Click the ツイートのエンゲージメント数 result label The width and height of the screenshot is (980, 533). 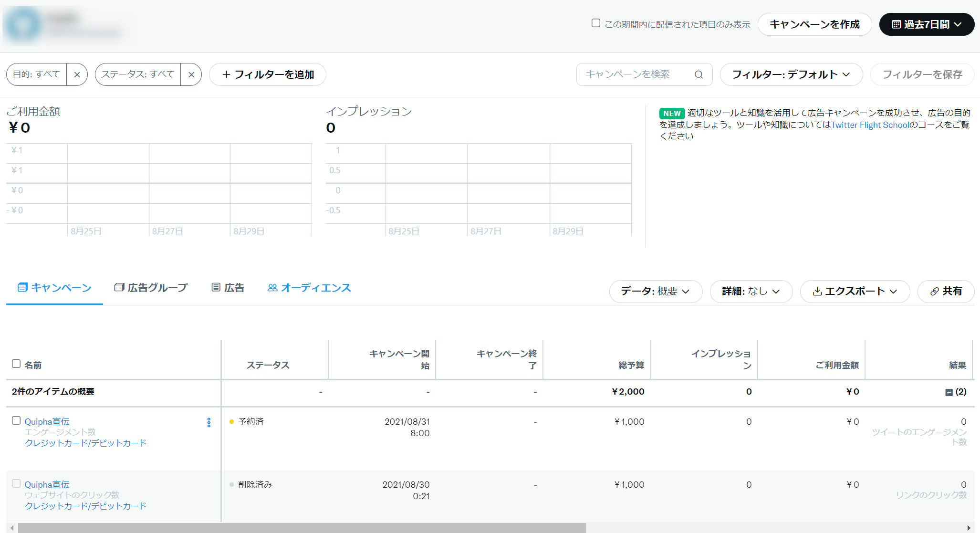919,437
